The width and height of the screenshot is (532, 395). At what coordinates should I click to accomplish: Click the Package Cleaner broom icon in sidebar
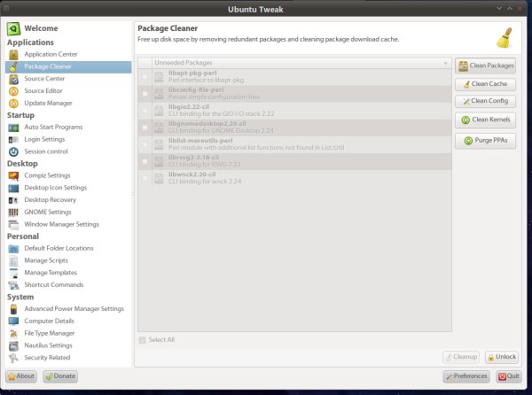click(13, 66)
